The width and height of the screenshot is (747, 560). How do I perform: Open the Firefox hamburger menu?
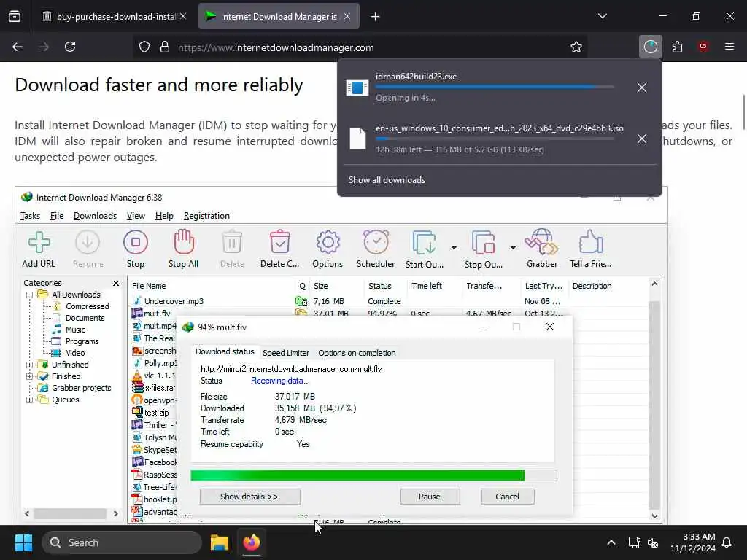(x=729, y=47)
